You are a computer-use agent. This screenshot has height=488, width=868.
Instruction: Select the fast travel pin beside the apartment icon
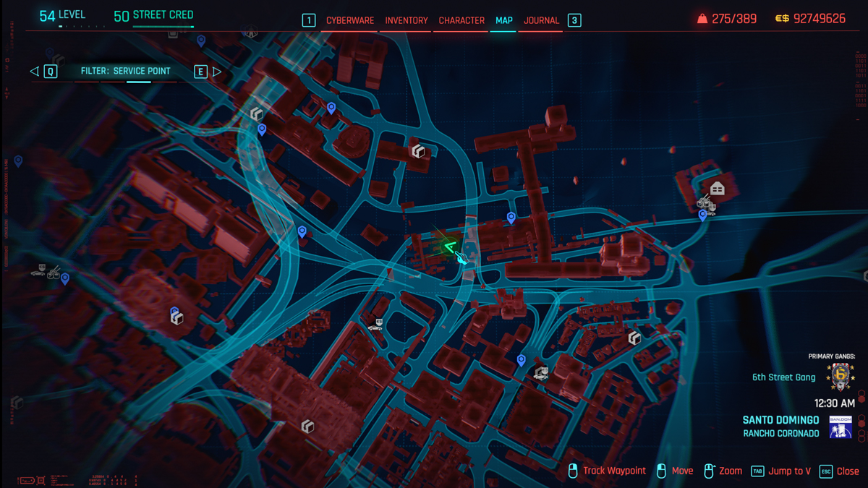click(702, 215)
